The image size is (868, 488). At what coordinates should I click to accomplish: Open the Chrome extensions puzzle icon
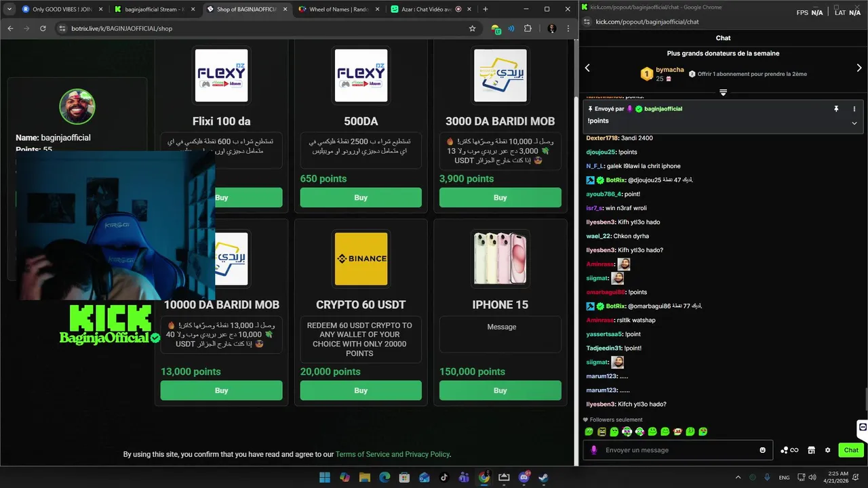coord(528,28)
